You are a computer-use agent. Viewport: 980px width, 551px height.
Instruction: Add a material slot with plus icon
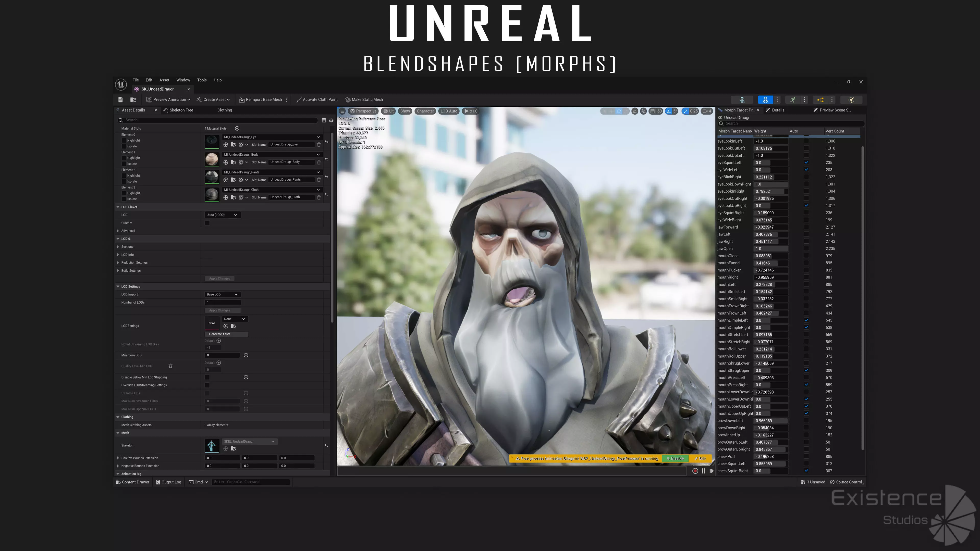[237, 129]
